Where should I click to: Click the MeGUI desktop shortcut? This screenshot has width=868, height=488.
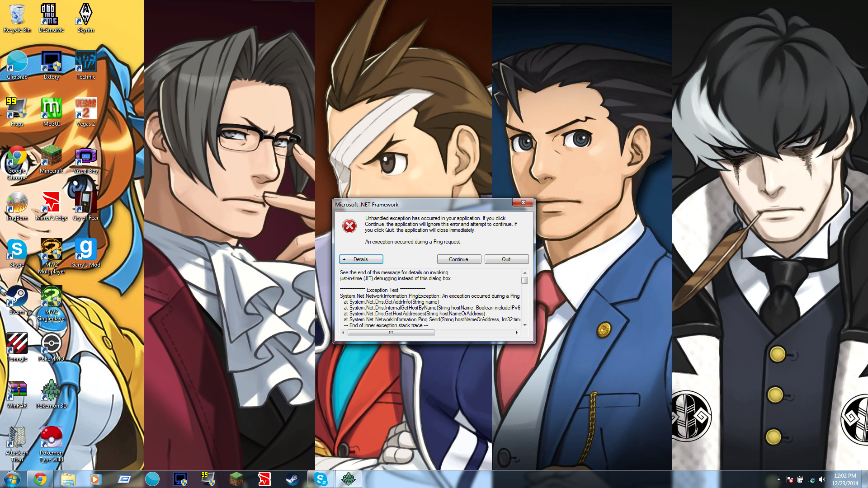click(x=51, y=112)
